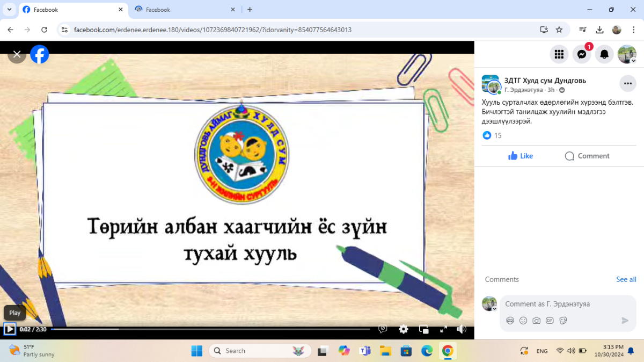Open a new browser tab
644x362 pixels.
click(x=250, y=10)
